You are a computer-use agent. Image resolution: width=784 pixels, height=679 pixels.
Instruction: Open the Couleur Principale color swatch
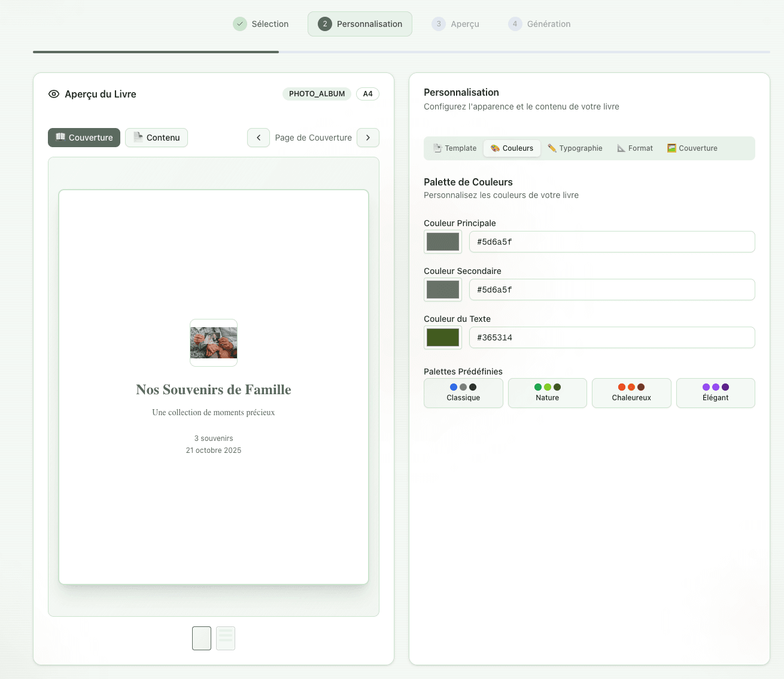443,242
